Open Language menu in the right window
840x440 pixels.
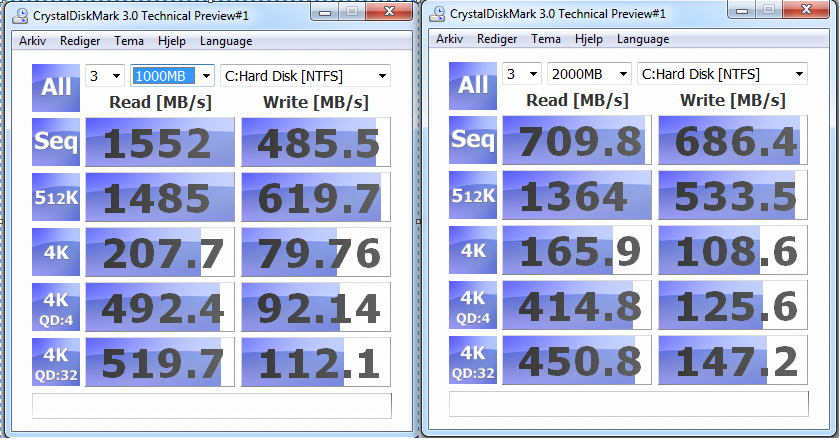(642, 39)
